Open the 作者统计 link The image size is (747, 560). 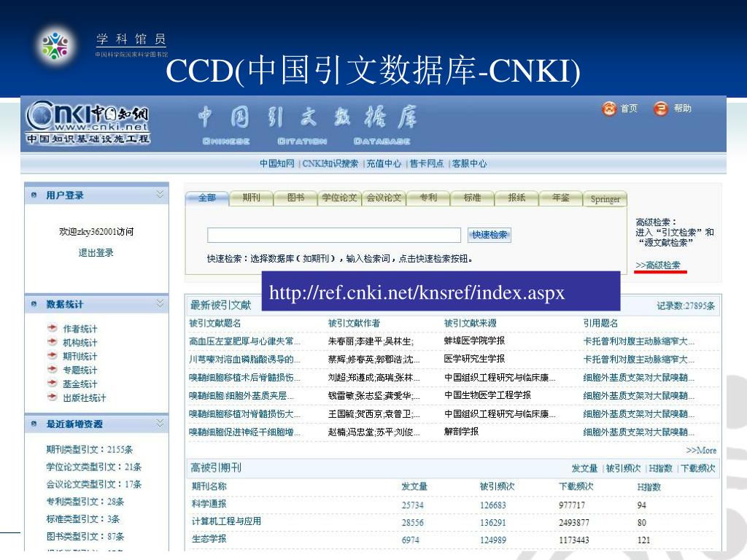point(80,329)
